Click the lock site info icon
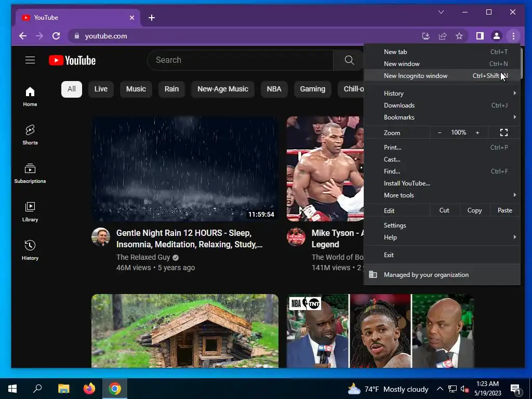 77,36
